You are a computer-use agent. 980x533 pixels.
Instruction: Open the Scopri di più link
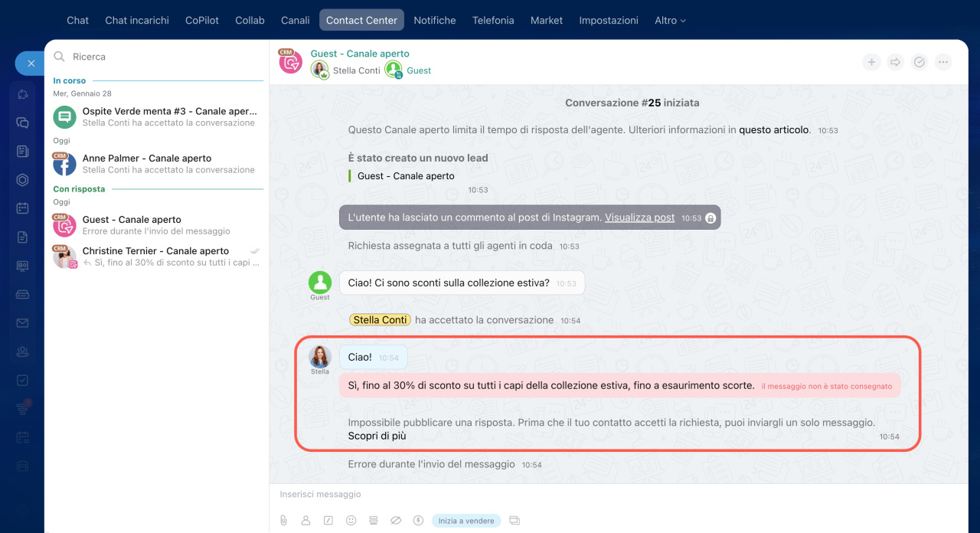pyautogui.click(x=377, y=437)
